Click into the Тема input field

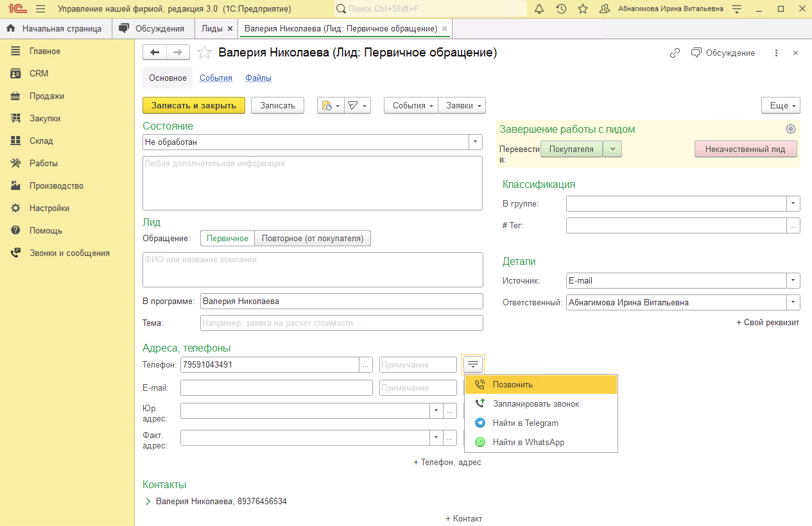pyautogui.click(x=341, y=323)
